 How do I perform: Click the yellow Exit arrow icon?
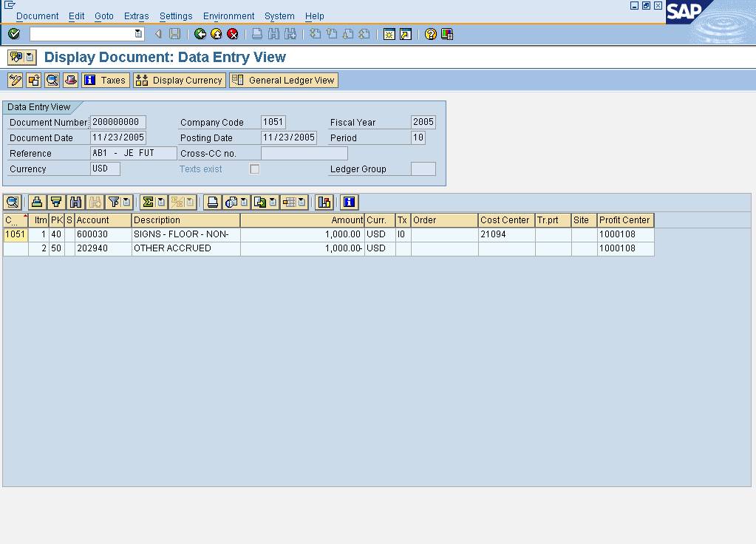click(217, 34)
